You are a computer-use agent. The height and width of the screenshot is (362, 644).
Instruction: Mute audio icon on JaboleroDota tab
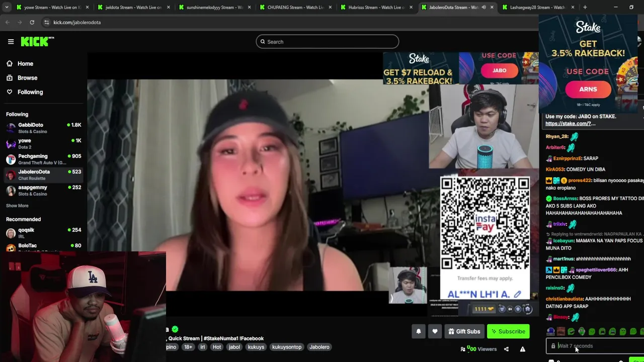click(x=484, y=7)
